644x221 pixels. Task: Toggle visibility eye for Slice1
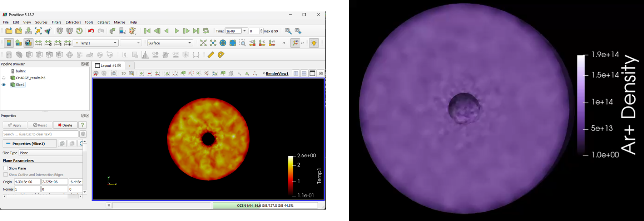pos(4,85)
